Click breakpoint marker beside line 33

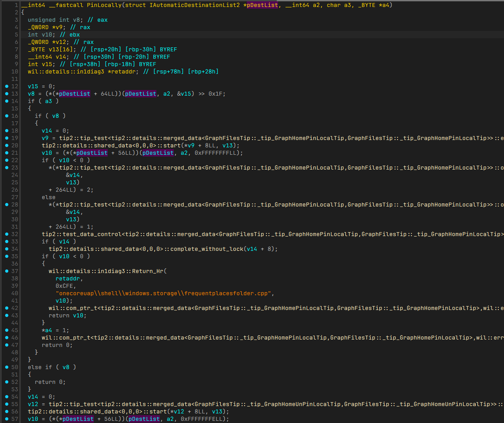coord(7,242)
